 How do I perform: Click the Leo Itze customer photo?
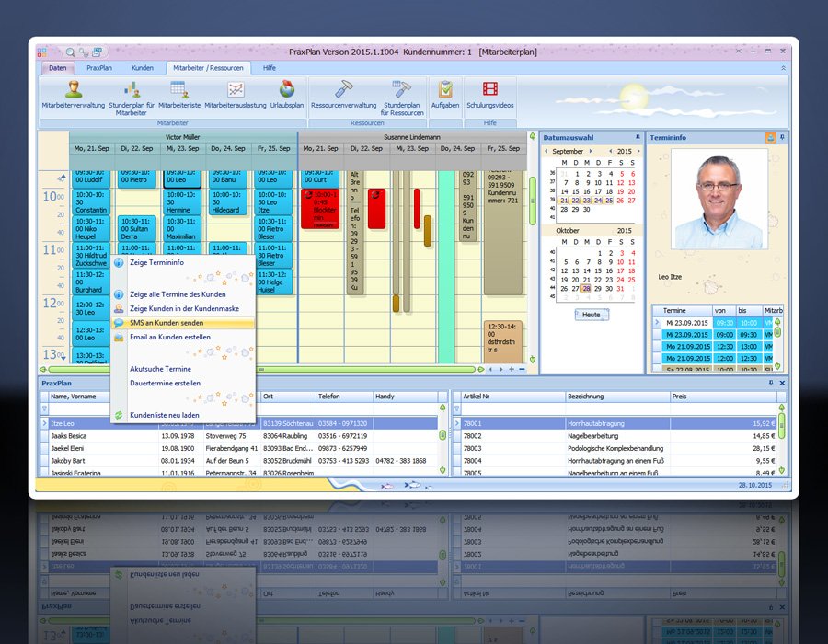click(x=719, y=199)
